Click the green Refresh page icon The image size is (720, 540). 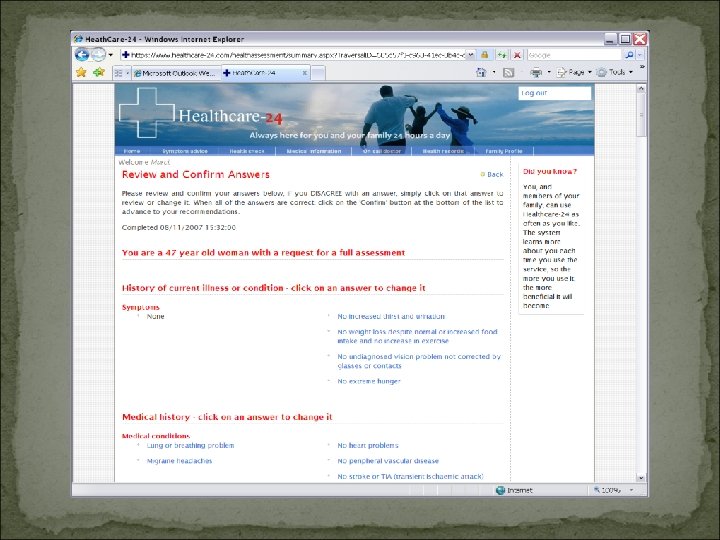tap(502, 55)
